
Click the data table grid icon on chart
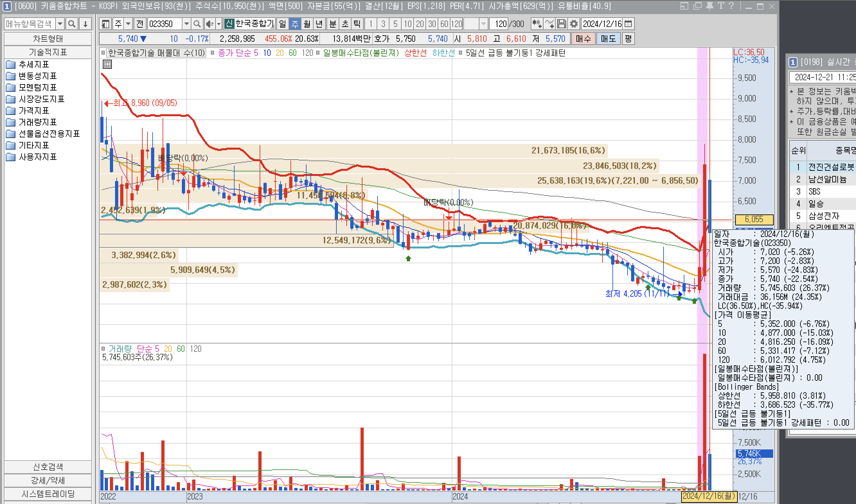point(107,64)
